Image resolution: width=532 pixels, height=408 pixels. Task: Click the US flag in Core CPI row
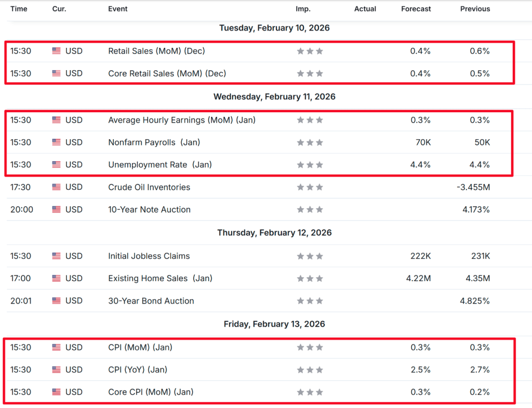pyautogui.click(x=57, y=392)
